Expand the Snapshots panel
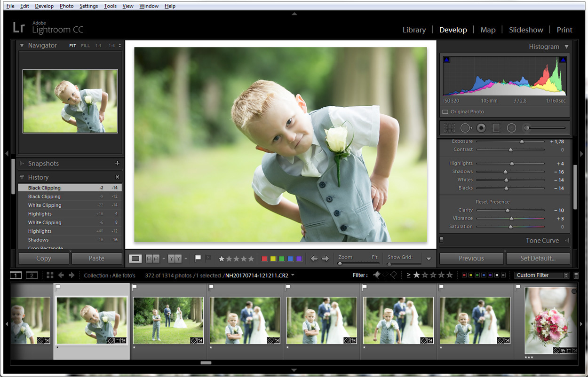588x377 pixels. 22,164
